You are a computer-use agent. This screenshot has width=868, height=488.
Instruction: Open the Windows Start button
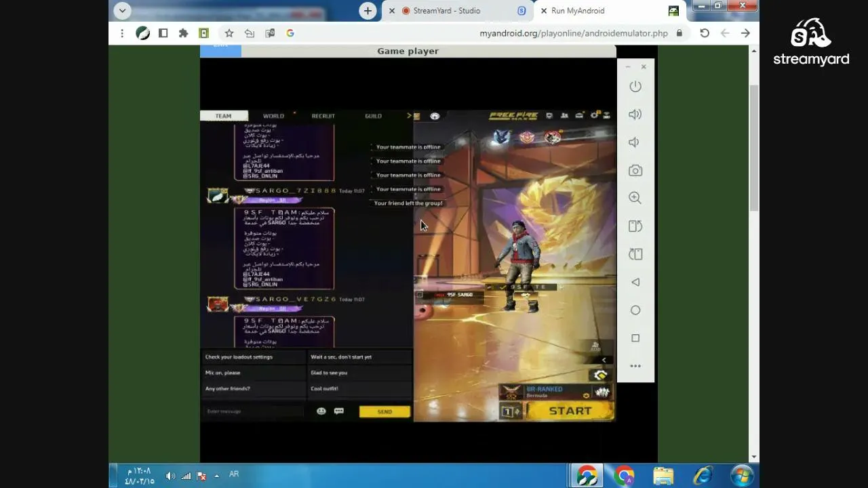click(742, 476)
